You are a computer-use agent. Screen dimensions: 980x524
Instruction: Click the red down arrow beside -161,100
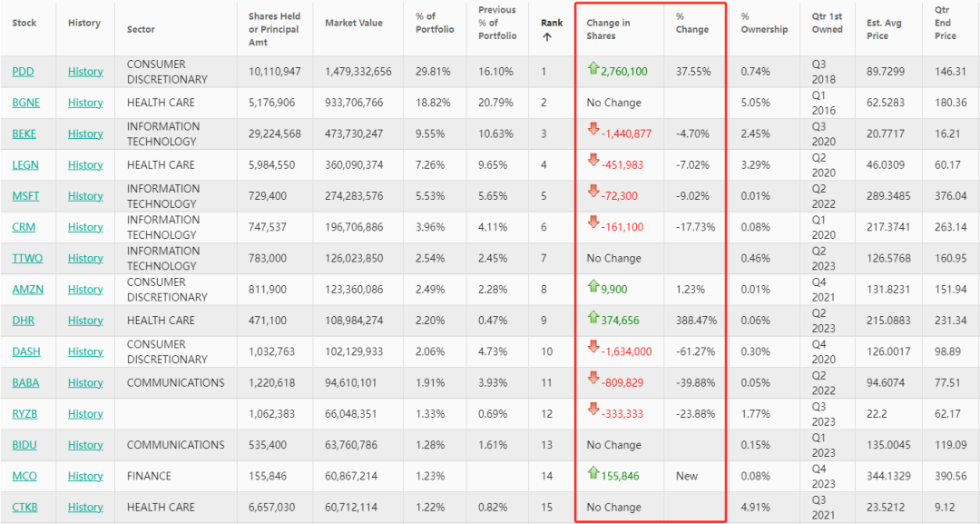click(x=593, y=222)
